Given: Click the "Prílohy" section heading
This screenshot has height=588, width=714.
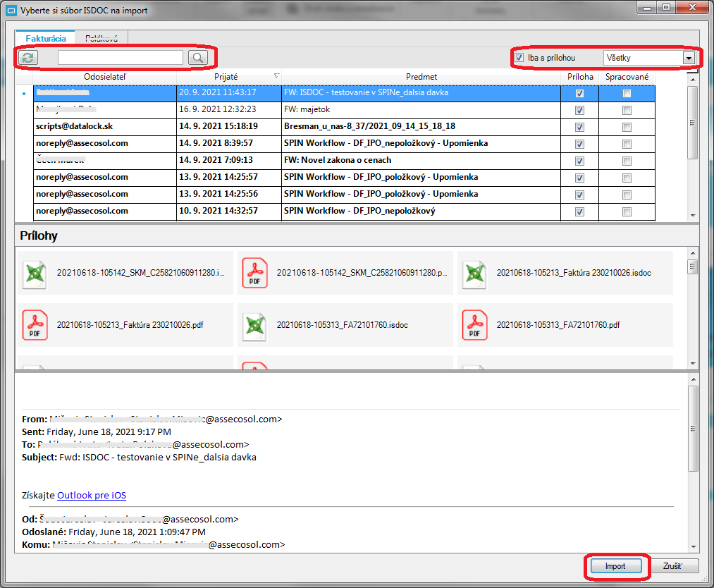Looking at the screenshot, I should click(39, 236).
